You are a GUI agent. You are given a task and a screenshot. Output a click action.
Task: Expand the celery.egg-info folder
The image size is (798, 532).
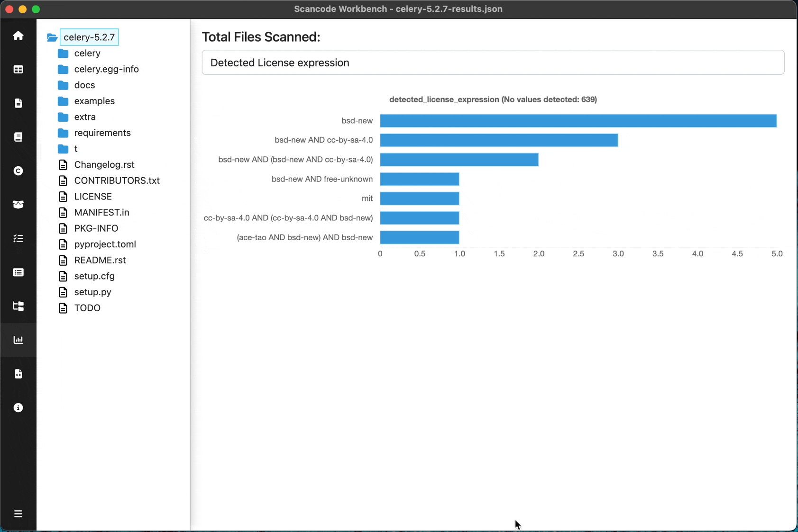click(106, 69)
